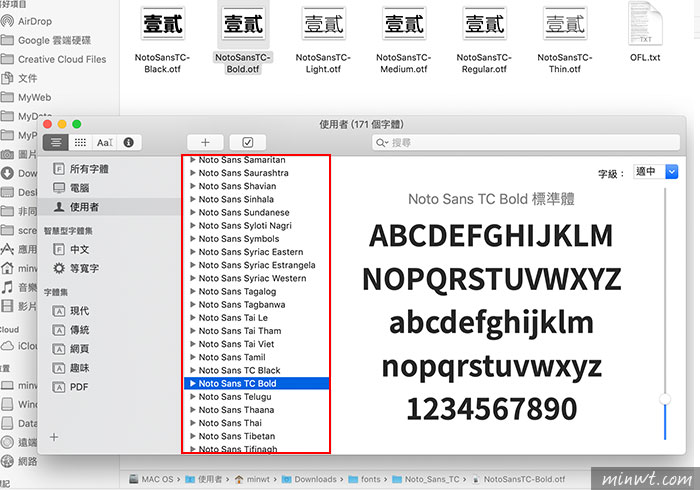
Task: Expand Noto Sans Saurashtra font family
Action: point(193,173)
